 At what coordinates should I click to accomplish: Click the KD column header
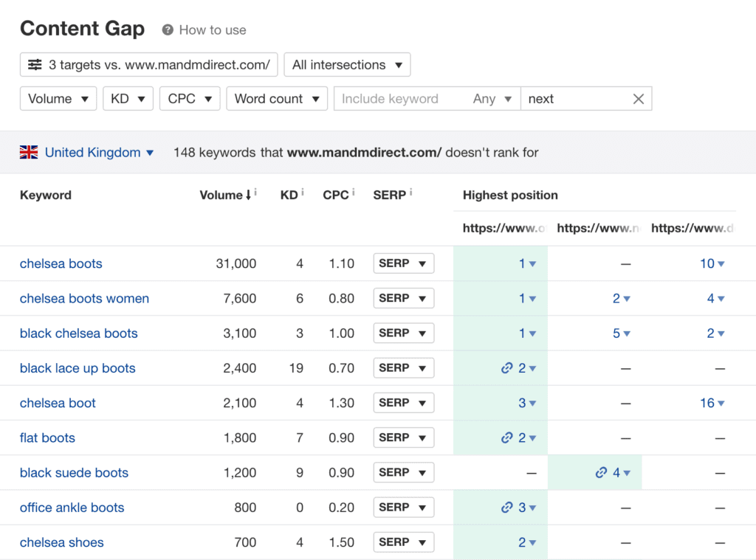click(x=289, y=196)
